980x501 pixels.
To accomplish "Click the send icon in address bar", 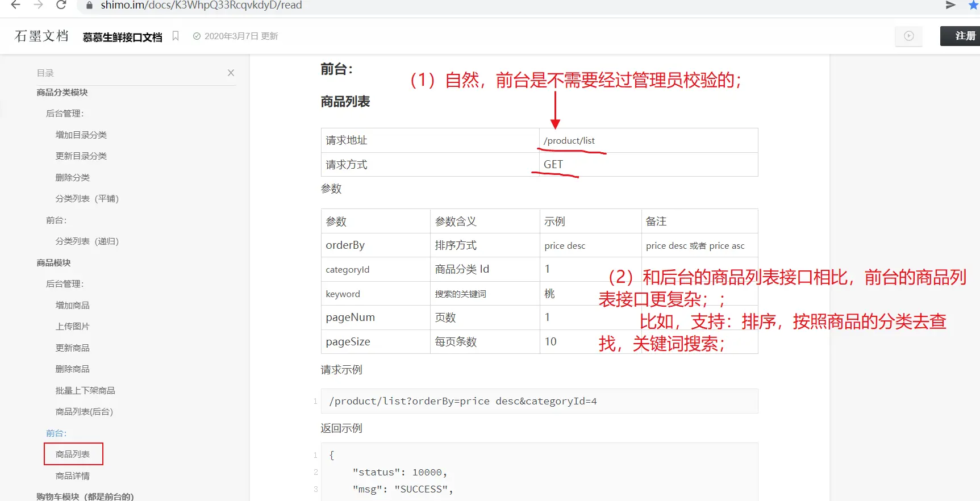I will point(950,5).
